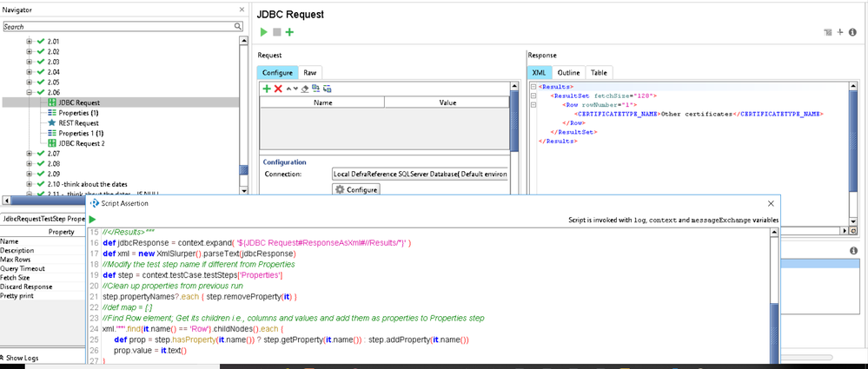
Task: Open Show Logs at the bottom left
Action: (x=19, y=358)
